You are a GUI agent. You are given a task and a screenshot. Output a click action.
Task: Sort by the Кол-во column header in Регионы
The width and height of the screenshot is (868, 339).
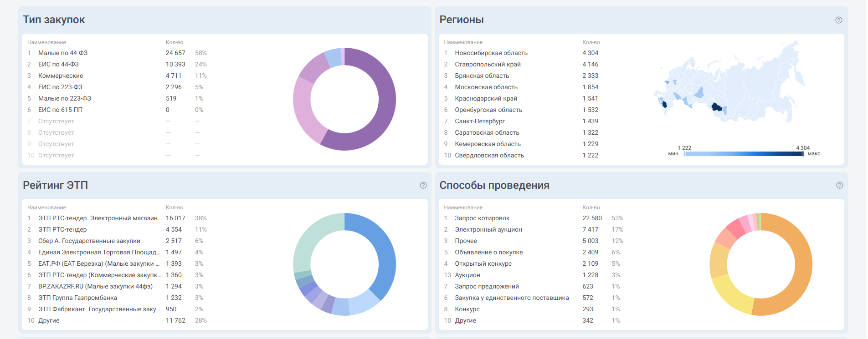[x=591, y=42]
